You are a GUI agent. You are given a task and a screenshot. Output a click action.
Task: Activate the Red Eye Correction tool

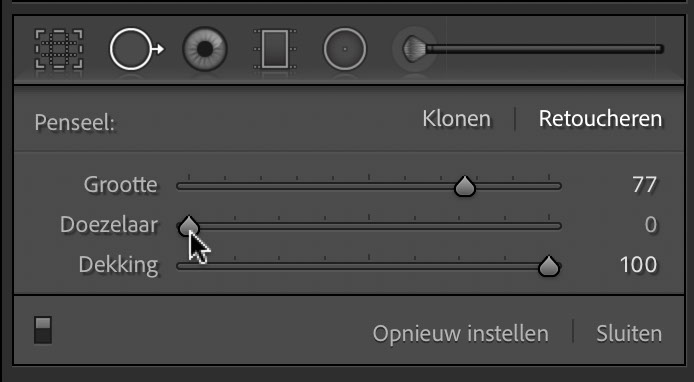[205, 49]
